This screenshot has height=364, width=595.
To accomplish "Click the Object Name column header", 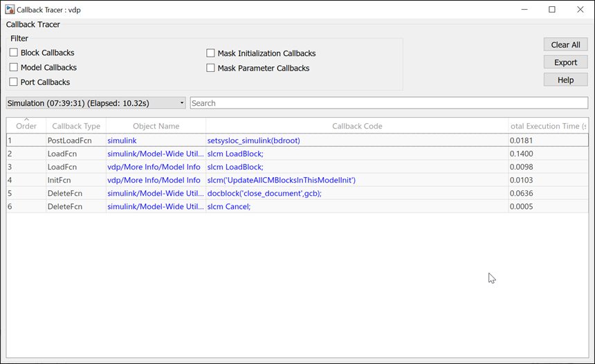I will pyautogui.click(x=156, y=126).
